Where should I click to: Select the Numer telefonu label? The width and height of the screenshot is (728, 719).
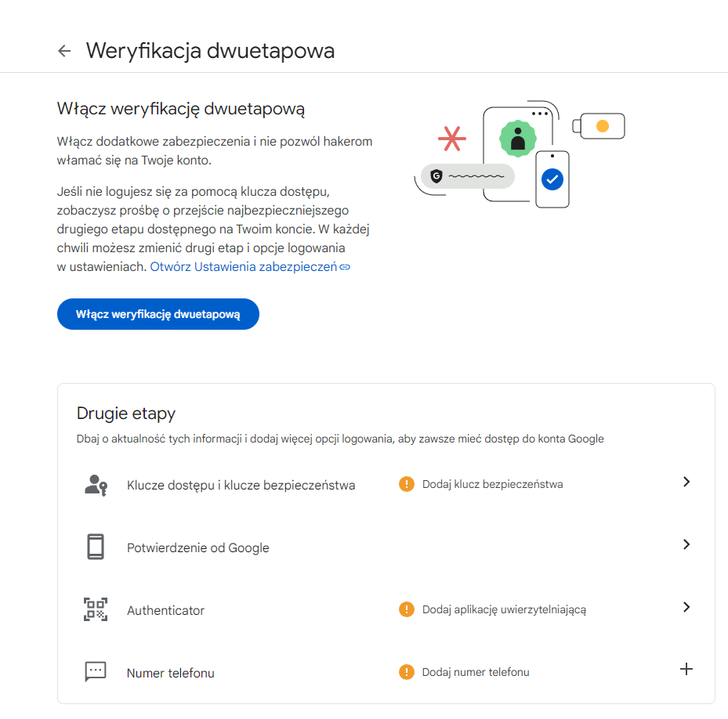point(170,673)
